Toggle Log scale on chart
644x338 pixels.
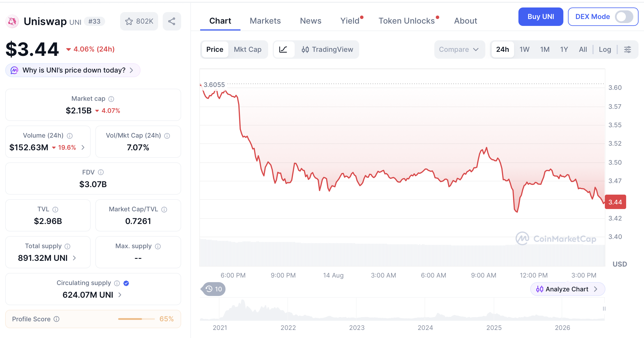pos(605,50)
